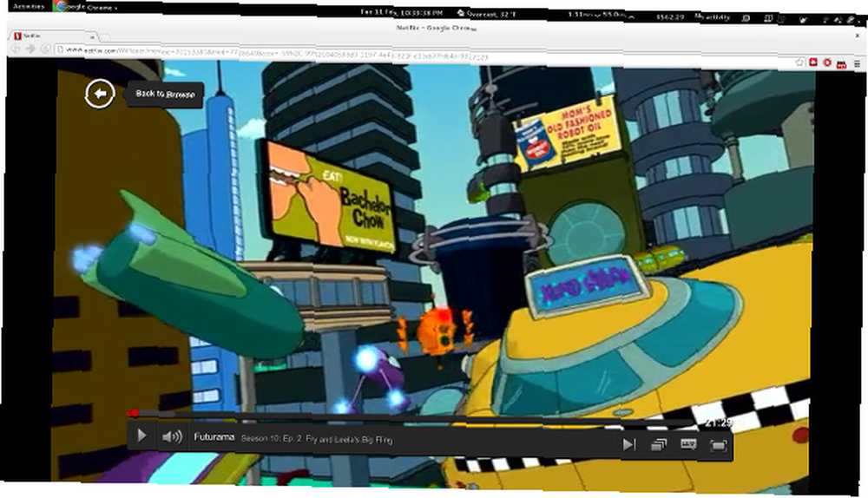Viewport: 868px width, 498px height.
Task: Open the Google Chrome app menu in top bar
Action: click(x=86, y=7)
